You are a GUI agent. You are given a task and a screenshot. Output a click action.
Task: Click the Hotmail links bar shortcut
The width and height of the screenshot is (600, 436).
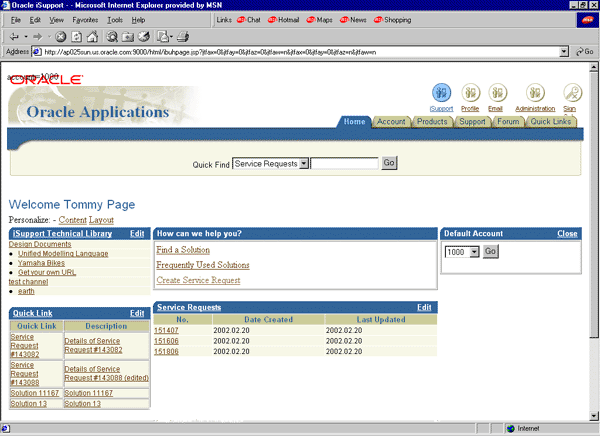click(x=288, y=19)
